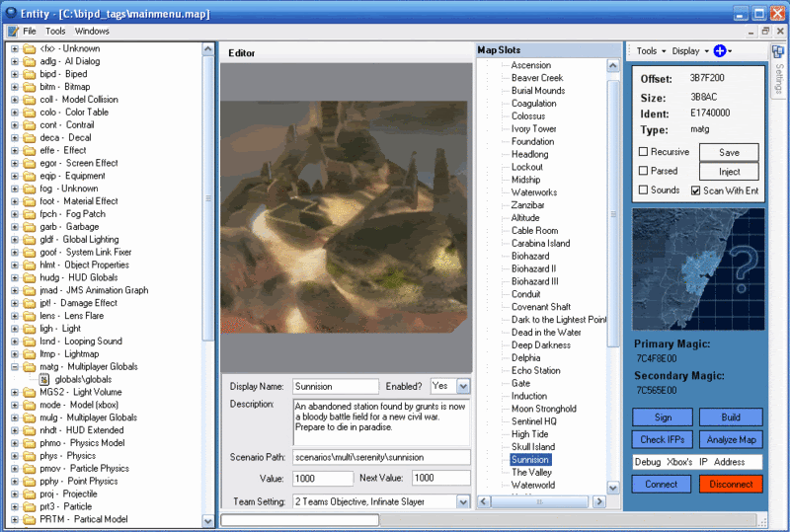Open the Enabled? dropdown
The image size is (790, 532).
463,386
